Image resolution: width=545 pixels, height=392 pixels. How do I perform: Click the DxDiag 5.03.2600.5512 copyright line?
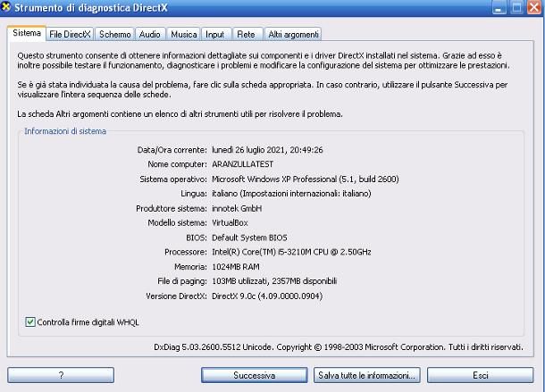tap(339, 346)
